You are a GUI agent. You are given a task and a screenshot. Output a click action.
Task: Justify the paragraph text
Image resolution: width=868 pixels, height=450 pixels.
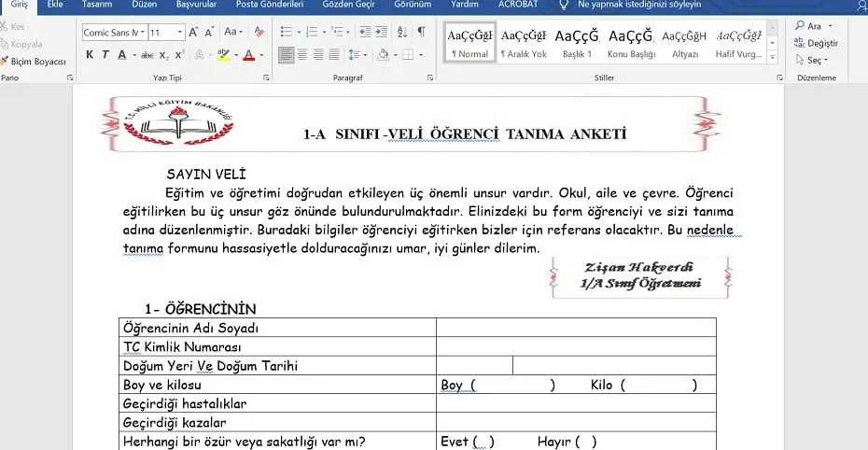click(x=334, y=55)
